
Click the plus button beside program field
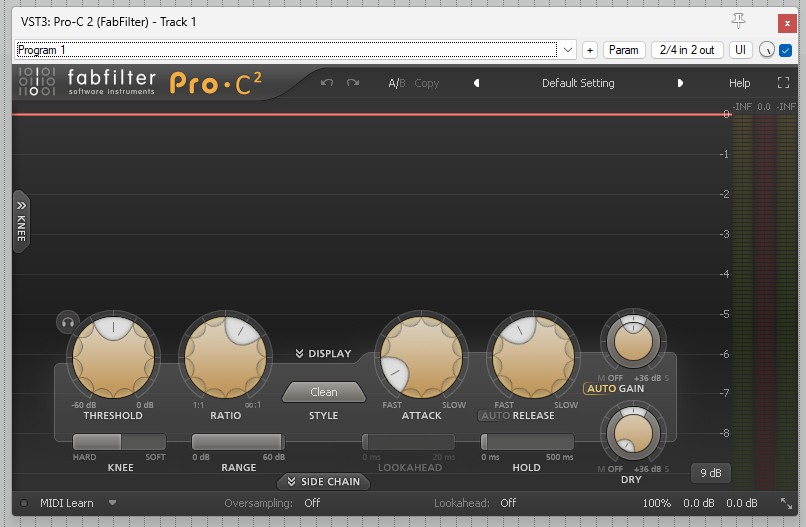tap(590, 50)
